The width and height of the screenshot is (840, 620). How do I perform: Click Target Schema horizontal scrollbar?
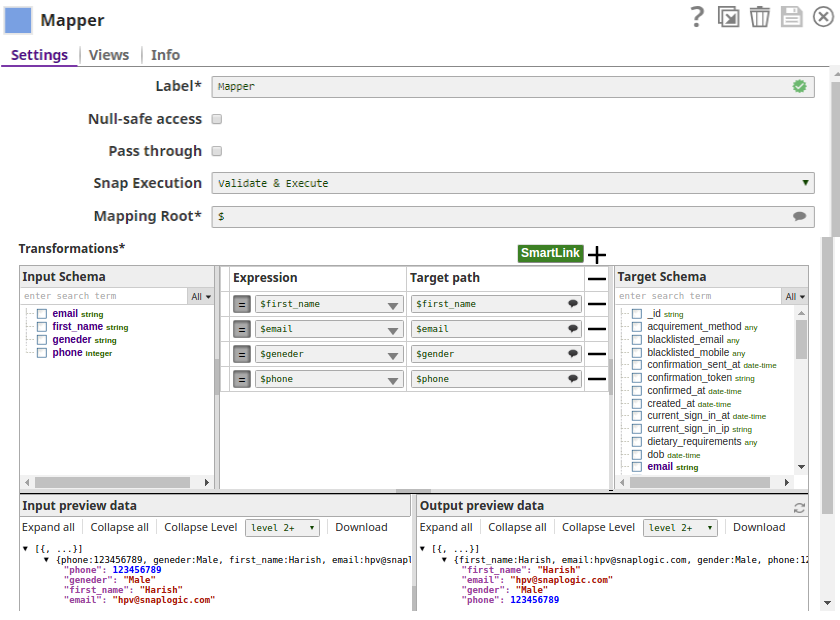click(x=700, y=482)
